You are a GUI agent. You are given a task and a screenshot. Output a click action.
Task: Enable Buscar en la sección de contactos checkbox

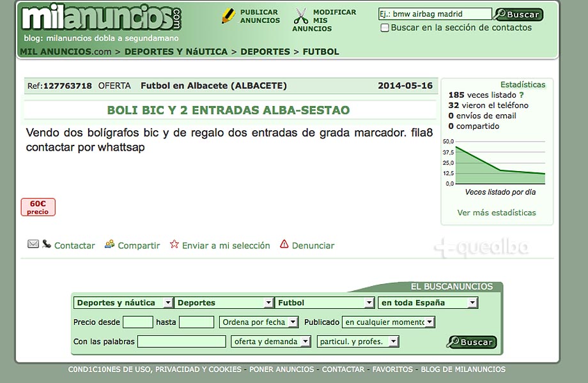pyautogui.click(x=384, y=28)
